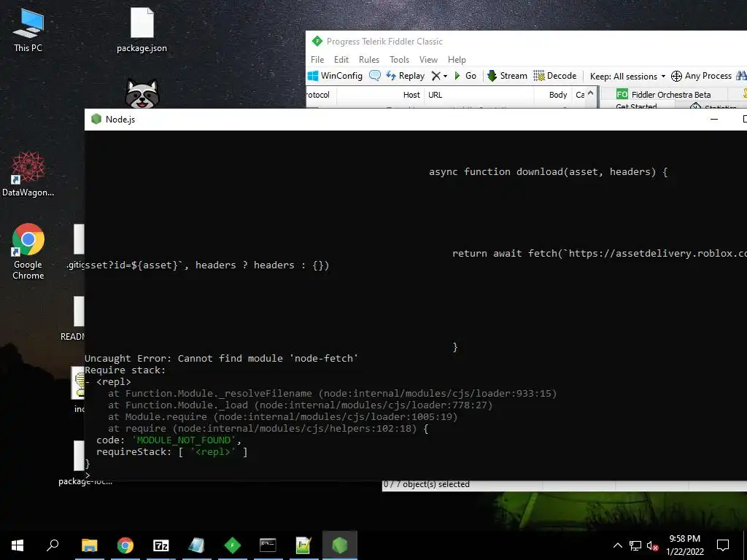Open the clock showing 9:58 PM
The image size is (747, 560).
pyautogui.click(x=684, y=545)
